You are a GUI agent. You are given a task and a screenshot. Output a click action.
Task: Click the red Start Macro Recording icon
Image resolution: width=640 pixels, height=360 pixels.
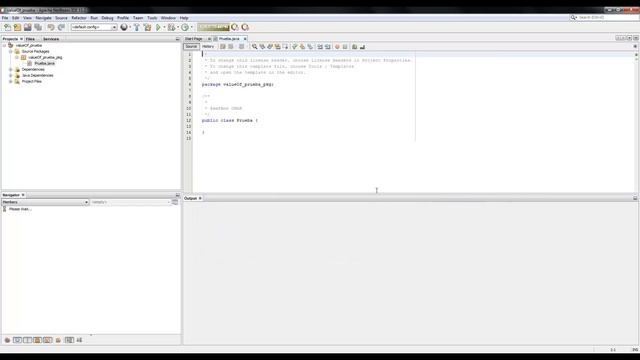(337, 47)
